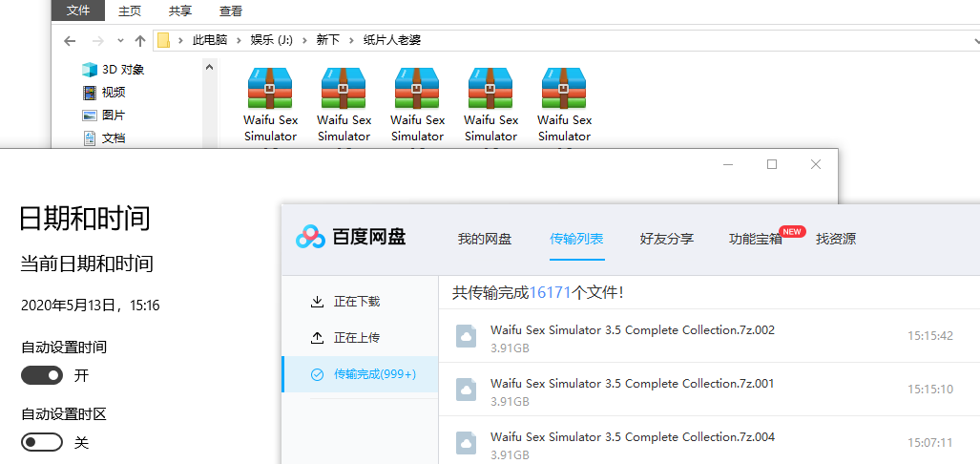Click the download arrow icon in sidebar
This screenshot has width=980, height=464.
318,302
